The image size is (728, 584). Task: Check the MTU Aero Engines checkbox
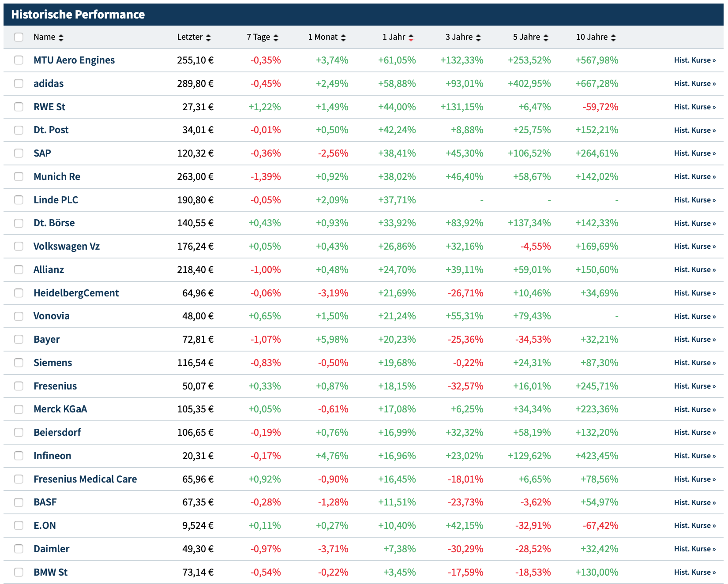19,60
